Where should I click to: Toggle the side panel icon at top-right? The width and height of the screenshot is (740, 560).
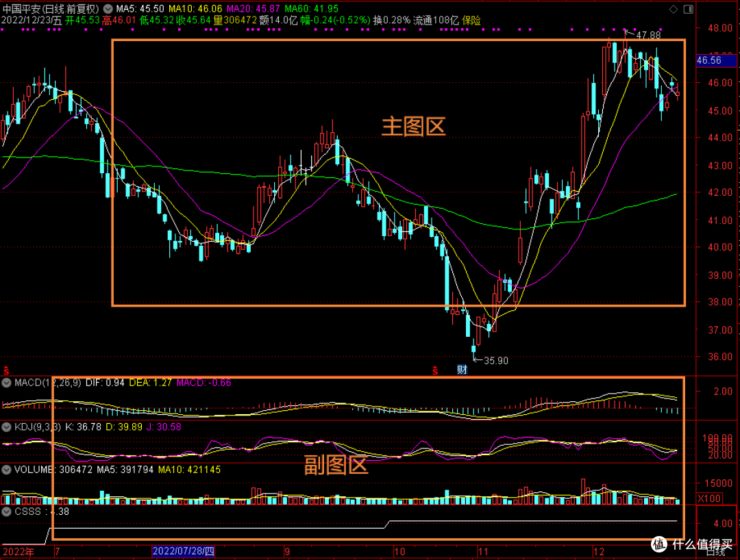click(689, 9)
